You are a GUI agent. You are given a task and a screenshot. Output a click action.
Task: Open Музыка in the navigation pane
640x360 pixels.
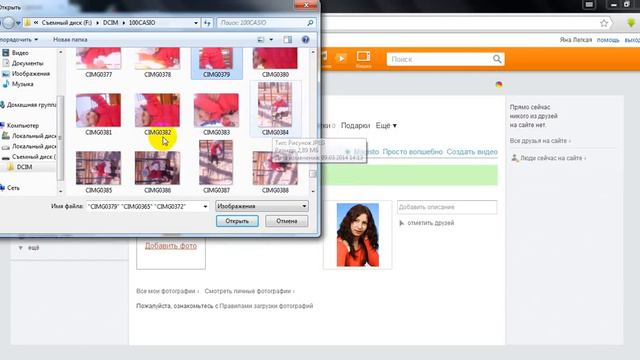tap(22, 84)
